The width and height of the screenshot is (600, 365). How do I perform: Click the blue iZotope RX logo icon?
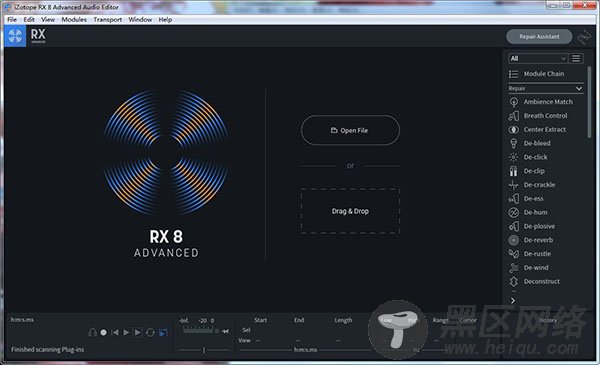15,36
